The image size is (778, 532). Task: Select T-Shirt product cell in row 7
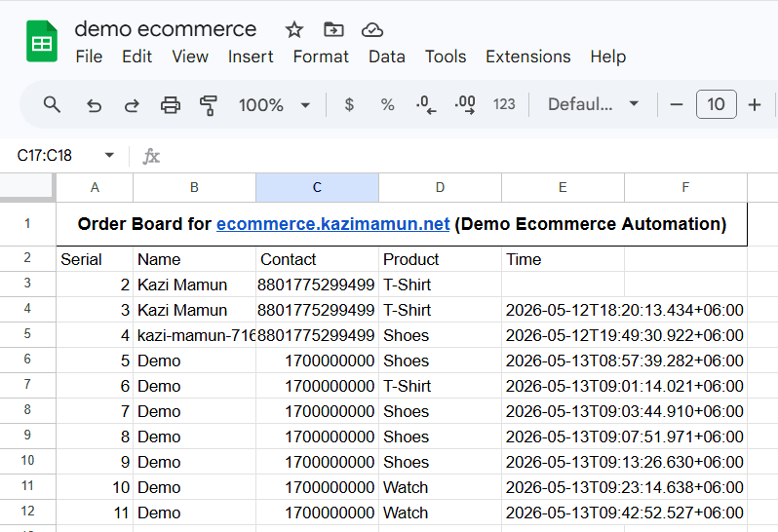pyautogui.click(x=440, y=386)
